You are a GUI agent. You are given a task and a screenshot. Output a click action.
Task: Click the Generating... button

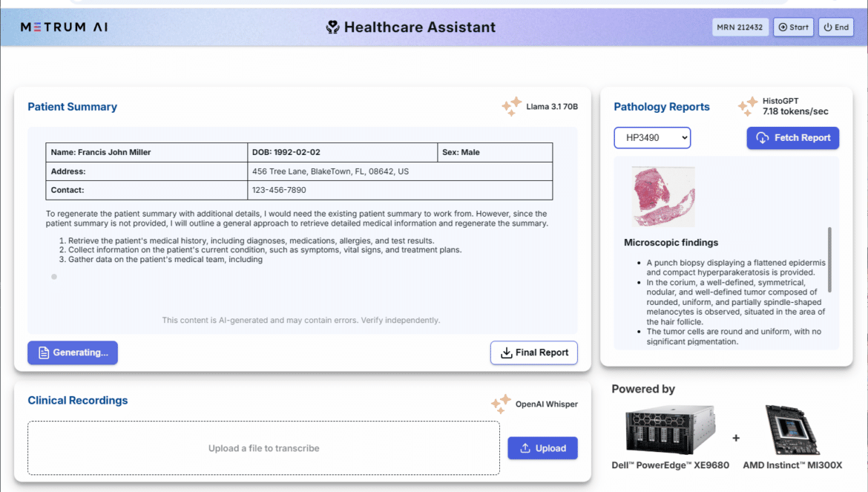coord(73,352)
